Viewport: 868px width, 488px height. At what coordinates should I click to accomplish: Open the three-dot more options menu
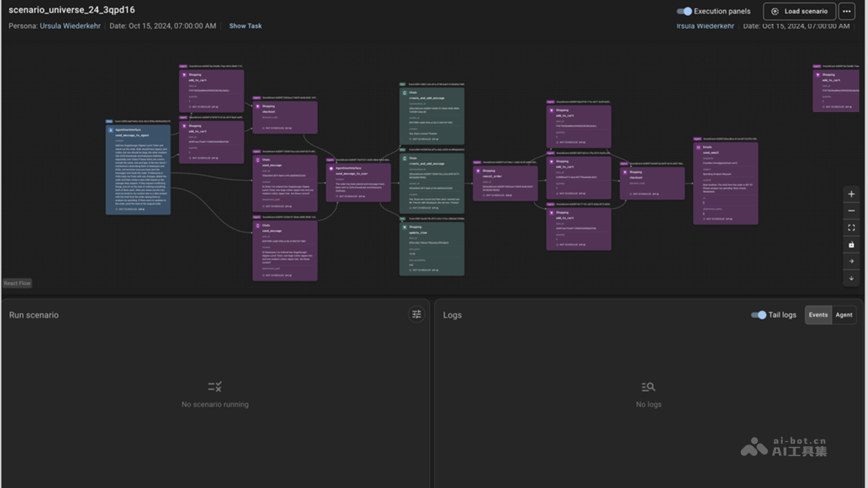846,12
